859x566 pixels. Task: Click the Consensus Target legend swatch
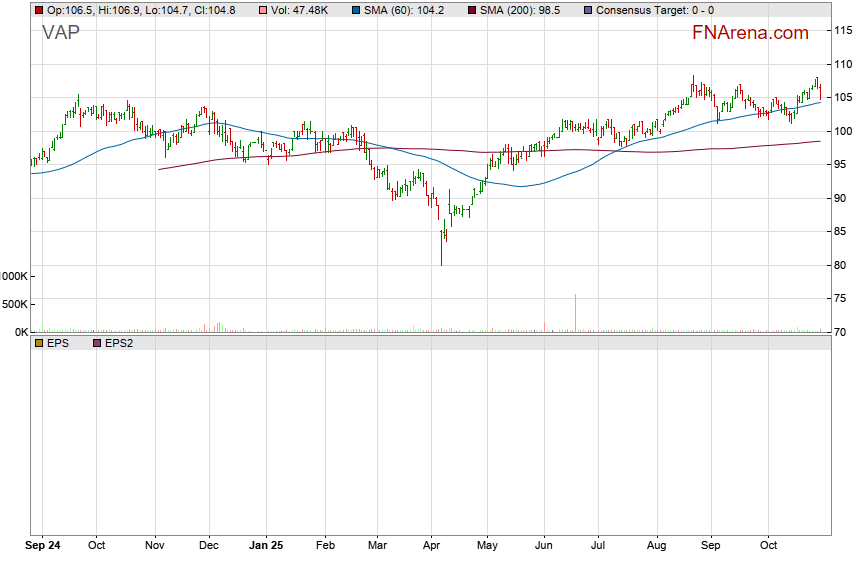coord(586,10)
